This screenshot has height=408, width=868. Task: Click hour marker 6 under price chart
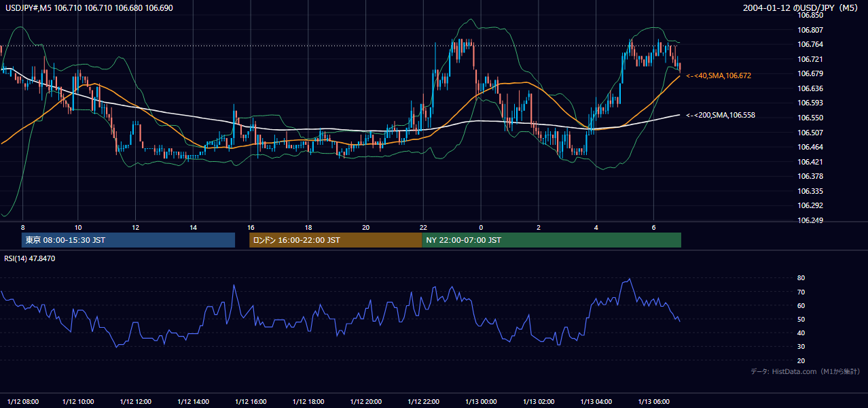(x=654, y=227)
